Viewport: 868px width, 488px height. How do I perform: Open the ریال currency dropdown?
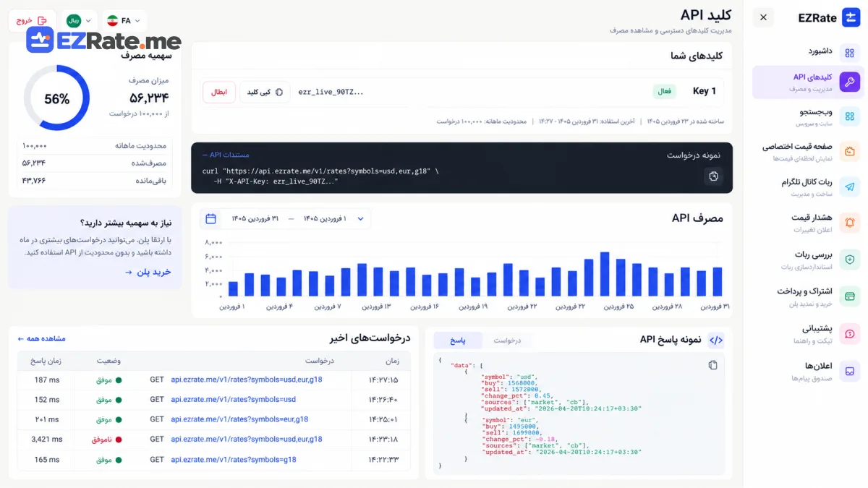click(x=80, y=21)
